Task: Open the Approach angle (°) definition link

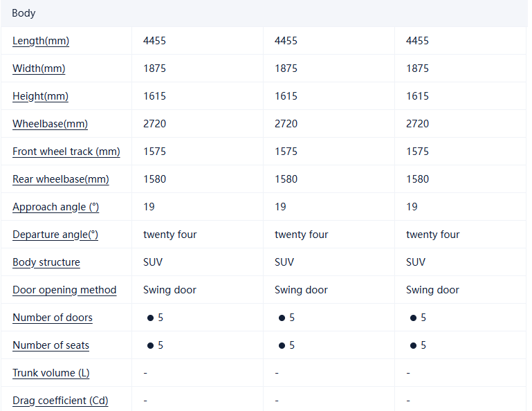Action: [x=55, y=207]
